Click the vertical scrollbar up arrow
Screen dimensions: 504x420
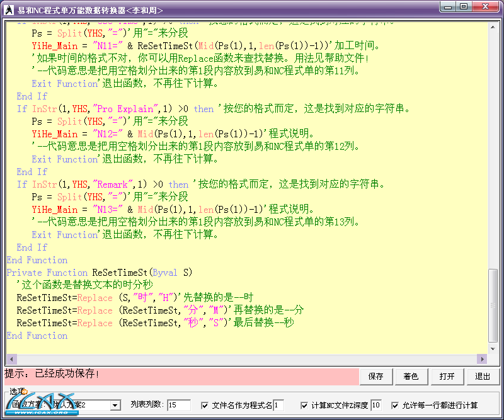pyautogui.click(x=493, y=27)
